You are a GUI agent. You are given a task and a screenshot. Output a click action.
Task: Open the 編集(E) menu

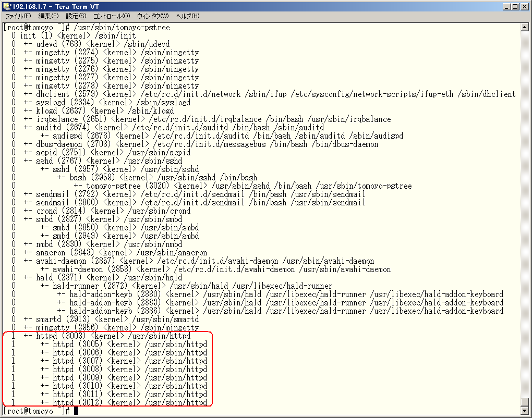pyautogui.click(x=48, y=16)
